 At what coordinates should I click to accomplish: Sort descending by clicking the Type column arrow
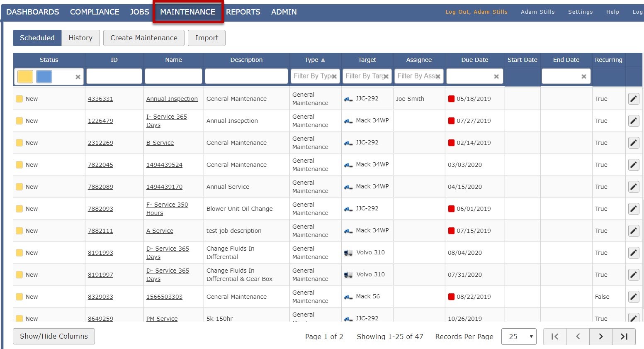coord(323,60)
